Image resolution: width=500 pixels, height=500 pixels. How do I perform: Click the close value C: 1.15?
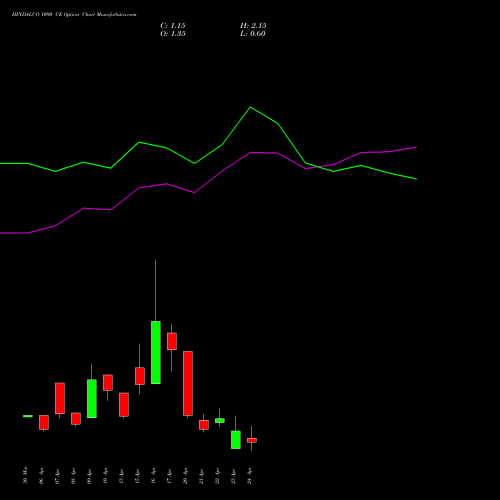point(173,26)
